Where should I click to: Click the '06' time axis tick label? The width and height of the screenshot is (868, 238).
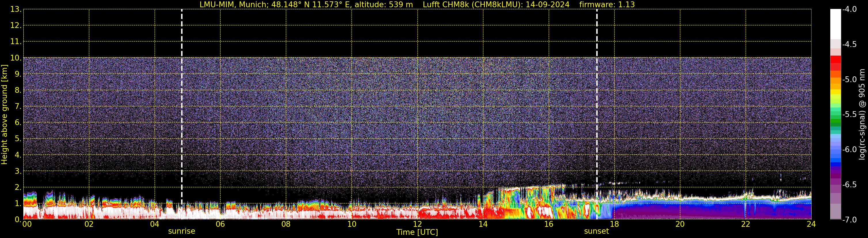coord(220,224)
